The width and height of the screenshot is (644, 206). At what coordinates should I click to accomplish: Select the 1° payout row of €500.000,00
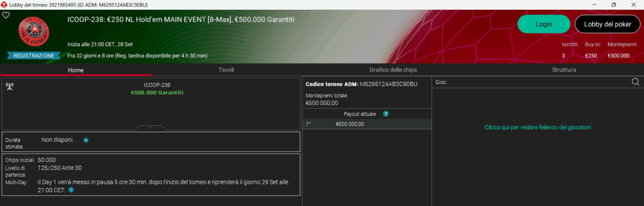367,124
